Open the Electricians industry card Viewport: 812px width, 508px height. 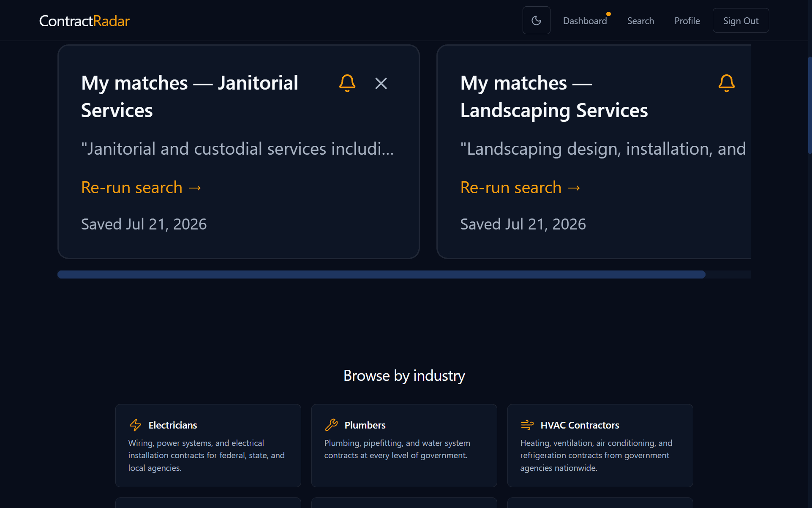[x=208, y=445]
